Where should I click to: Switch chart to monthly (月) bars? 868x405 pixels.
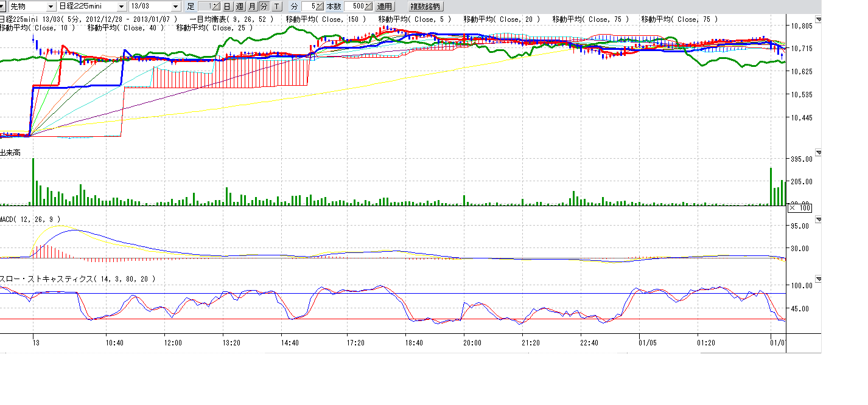tap(251, 6)
